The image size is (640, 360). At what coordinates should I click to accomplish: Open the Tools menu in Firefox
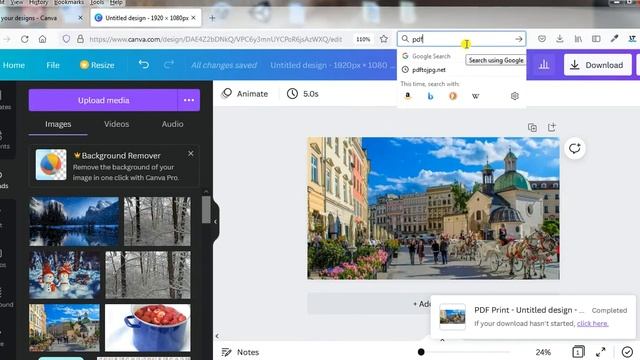[97, 2]
